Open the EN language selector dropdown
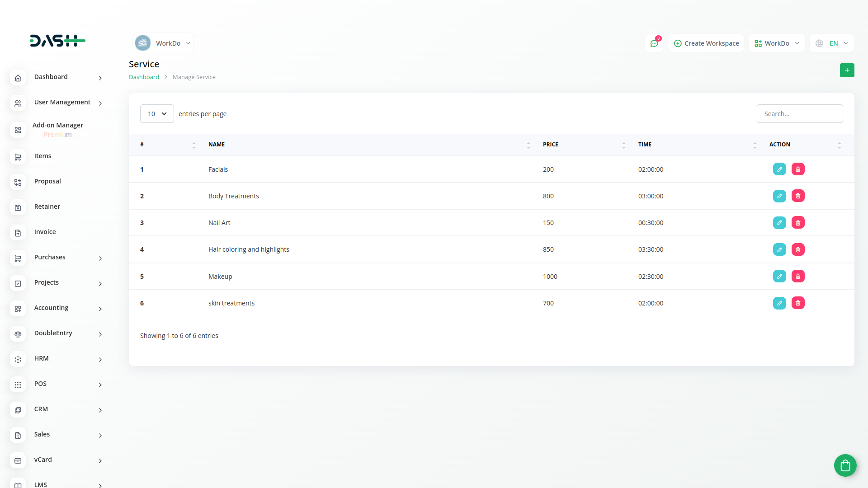 click(831, 43)
